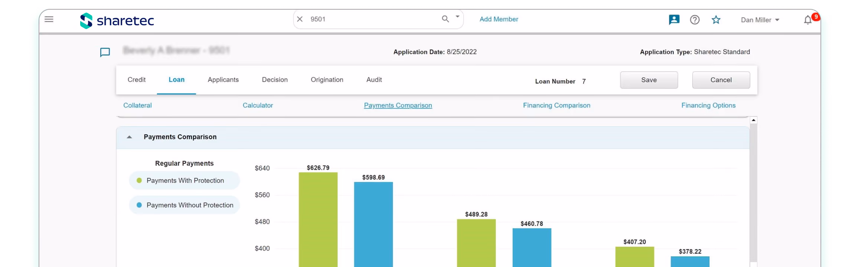868x267 pixels.
Task: Click the comment note icon
Action: tap(105, 52)
